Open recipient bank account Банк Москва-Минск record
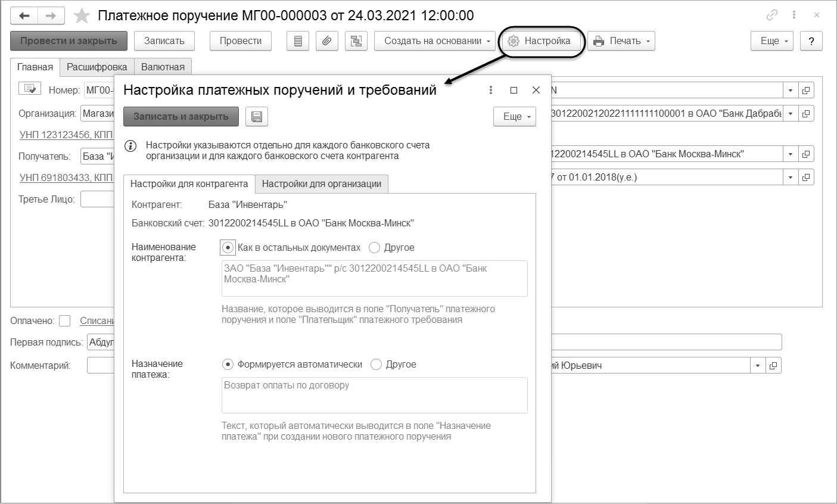Viewport: 837px width, 504px height. tap(806, 154)
